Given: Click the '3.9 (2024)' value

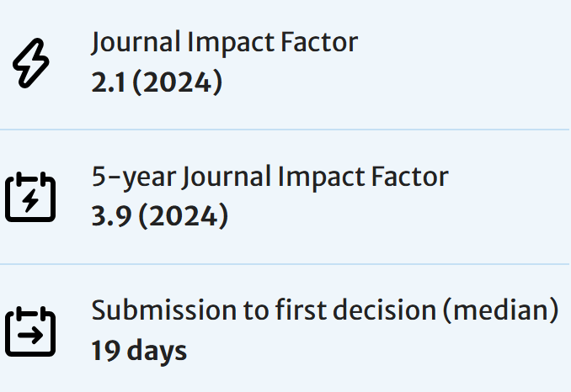Looking at the screenshot, I should (159, 216).
